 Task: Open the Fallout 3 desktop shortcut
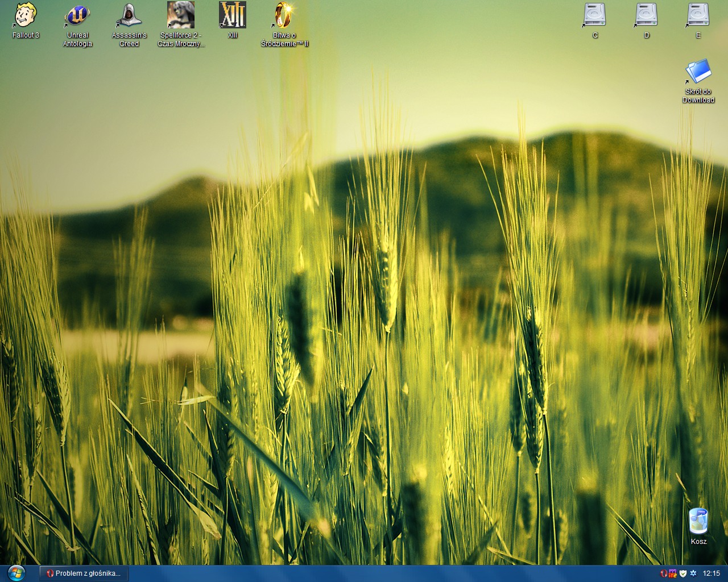(x=26, y=15)
